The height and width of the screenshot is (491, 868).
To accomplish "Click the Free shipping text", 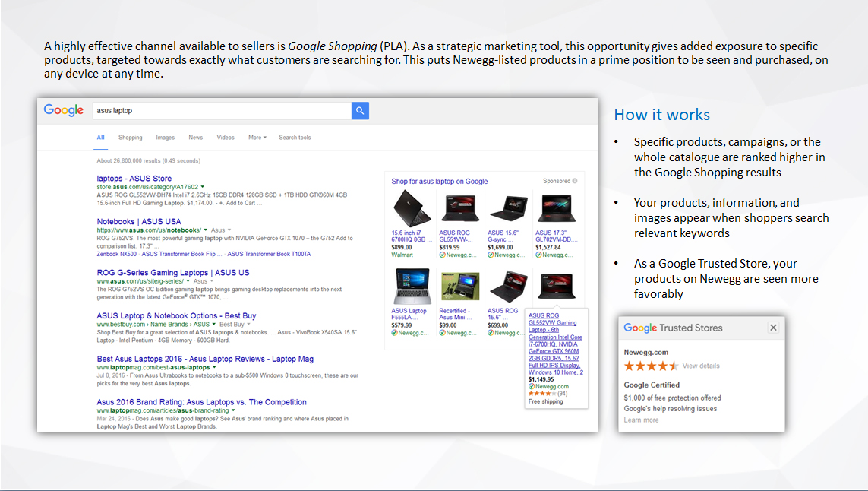I will point(545,401).
